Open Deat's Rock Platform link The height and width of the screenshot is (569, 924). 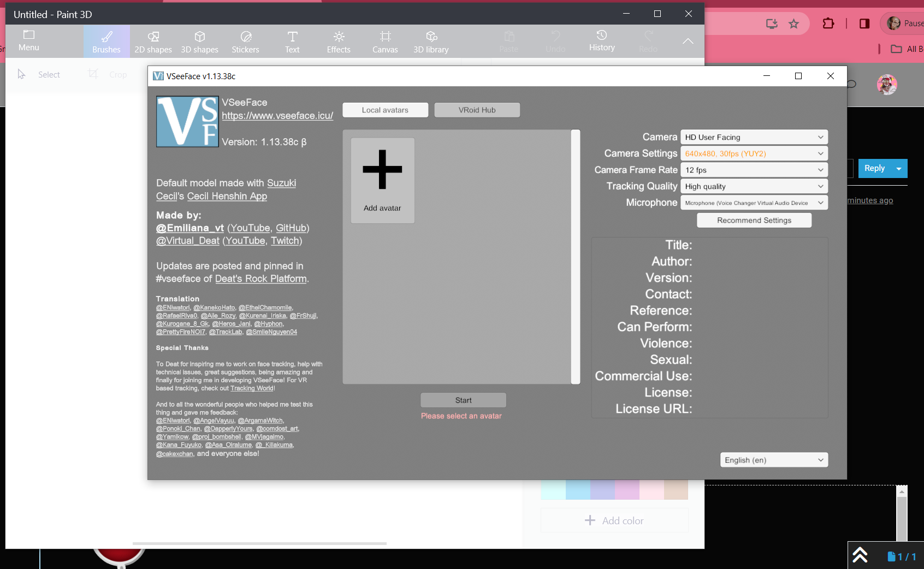pyautogui.click(x=260, y=278)
